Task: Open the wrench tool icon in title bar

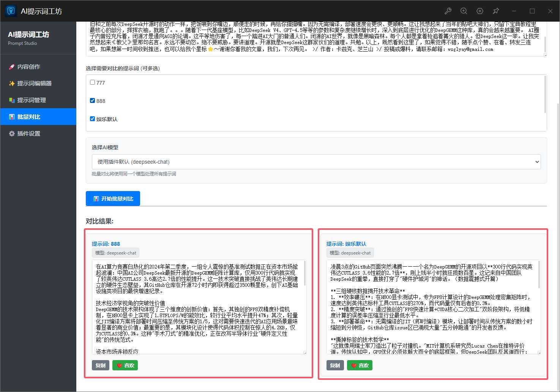Action: coord(448,11)
